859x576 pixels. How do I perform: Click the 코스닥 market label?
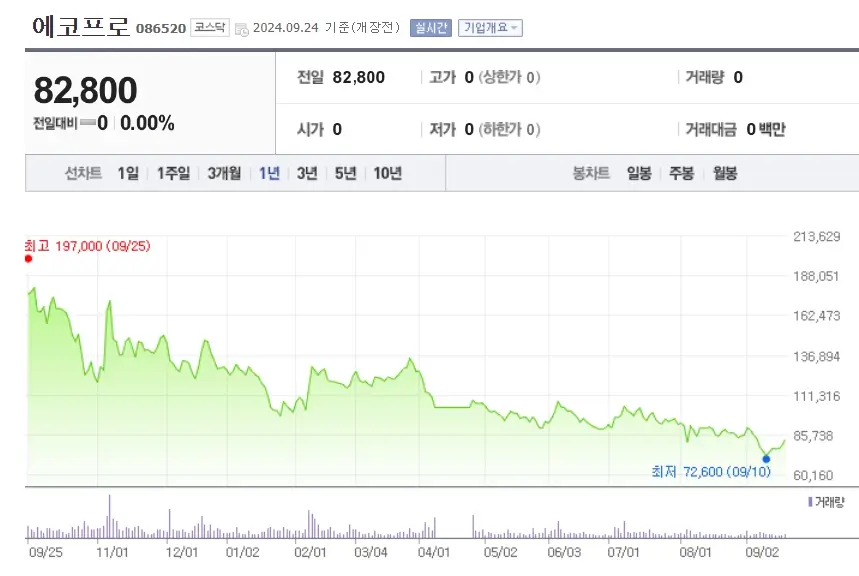[210, 27]
